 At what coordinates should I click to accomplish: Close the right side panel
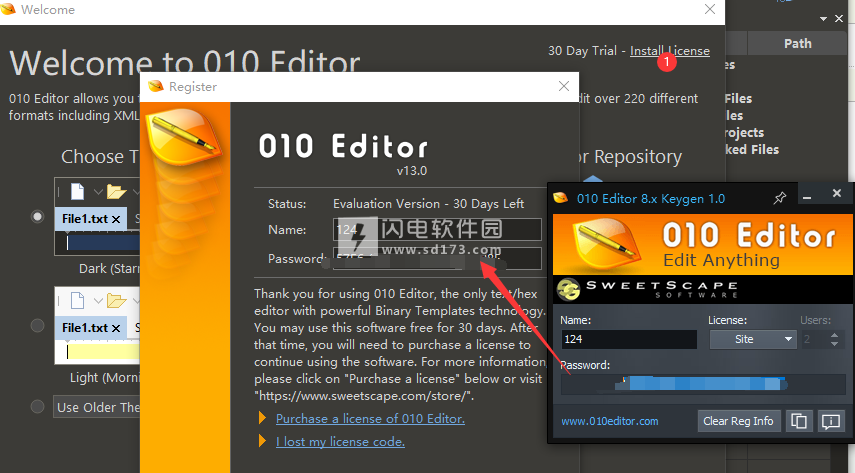839,19
